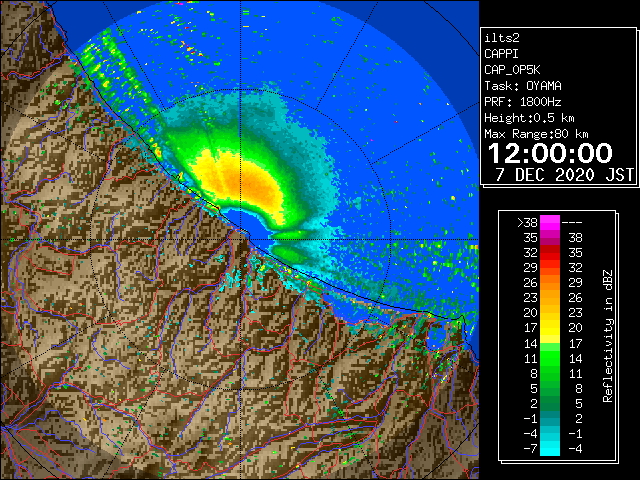Screen dimensions: 640x480
Task: Pick the red 32–35 dBZ legend swatch
Action: [x=550, y=253]
